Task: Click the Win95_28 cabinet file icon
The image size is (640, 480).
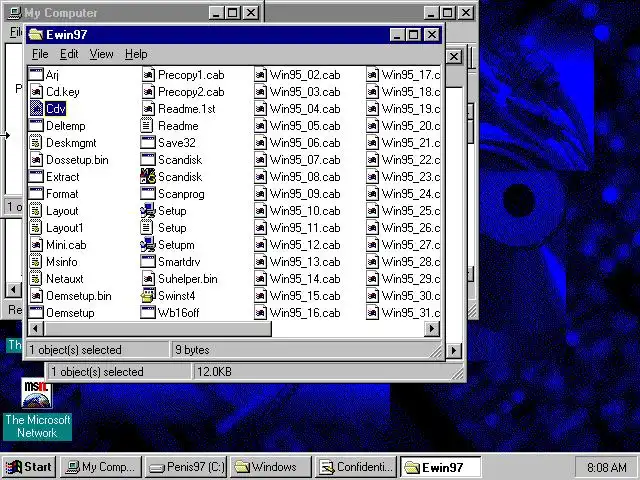Action: click(x=372, y=262)
